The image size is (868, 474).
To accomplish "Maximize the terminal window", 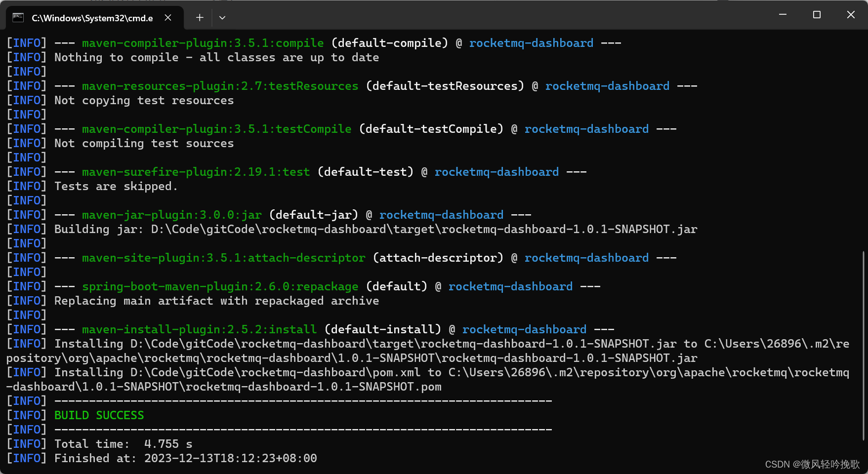I will [x=817, y=15].
